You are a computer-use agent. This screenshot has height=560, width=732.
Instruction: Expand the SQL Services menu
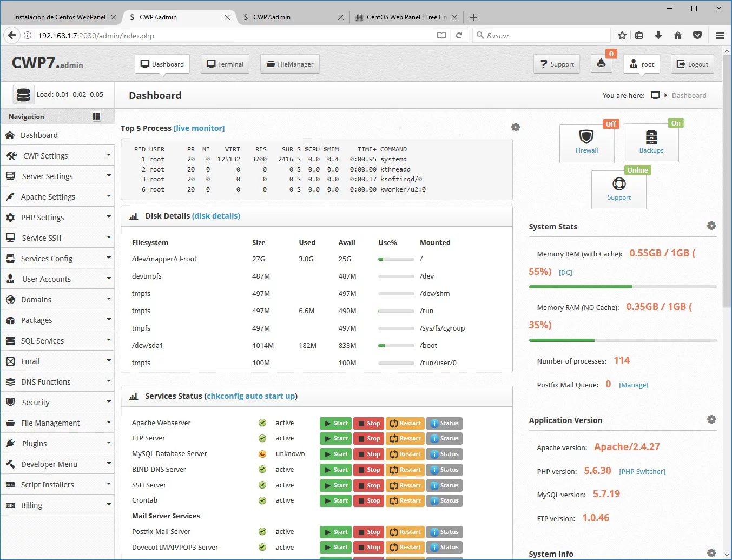click(57, 341)
